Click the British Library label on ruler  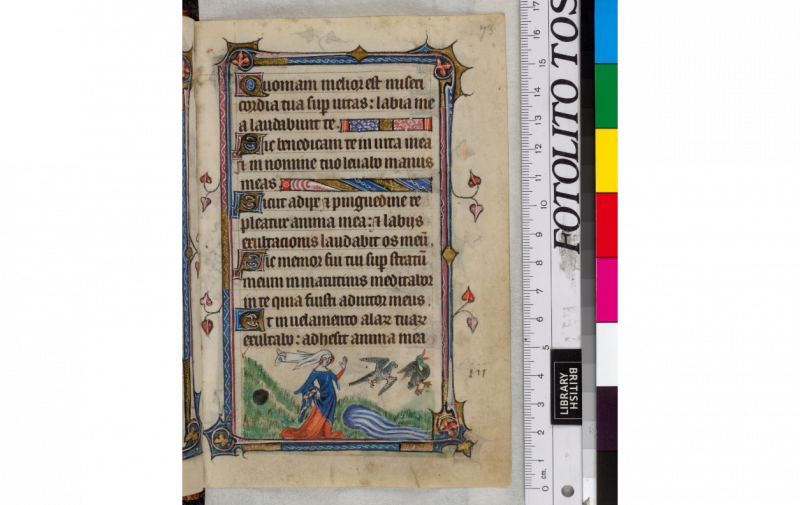coord(565,386)
